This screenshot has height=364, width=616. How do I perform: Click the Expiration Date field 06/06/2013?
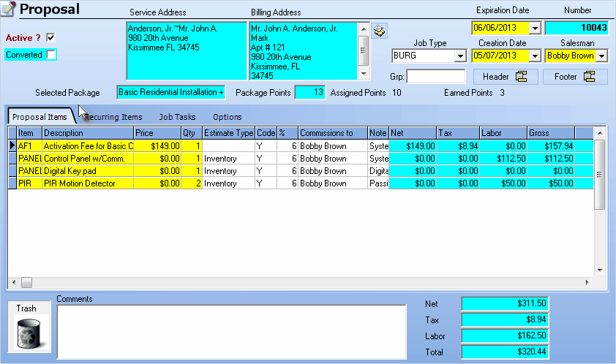click(500, 28)
